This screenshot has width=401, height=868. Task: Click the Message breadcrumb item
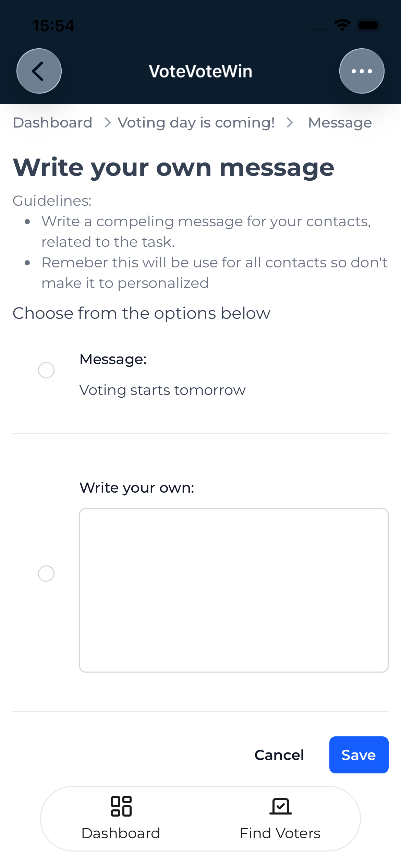pos(340,122)
